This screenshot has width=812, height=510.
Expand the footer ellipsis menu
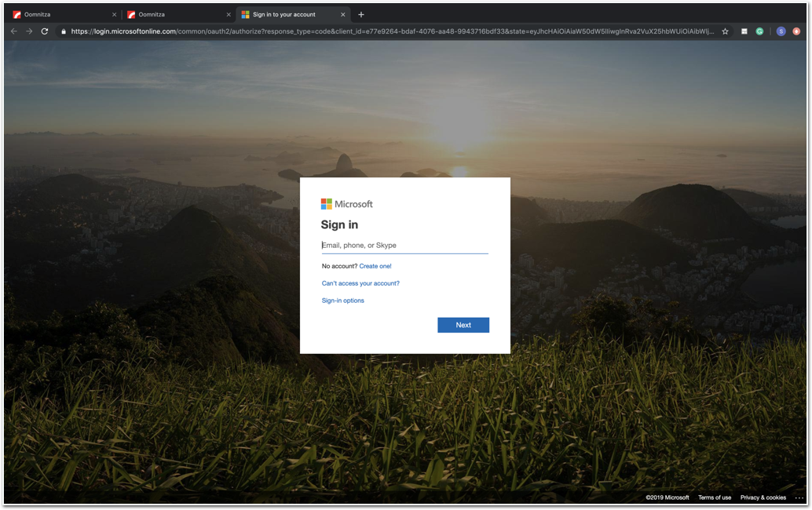(x=799, y=497)
